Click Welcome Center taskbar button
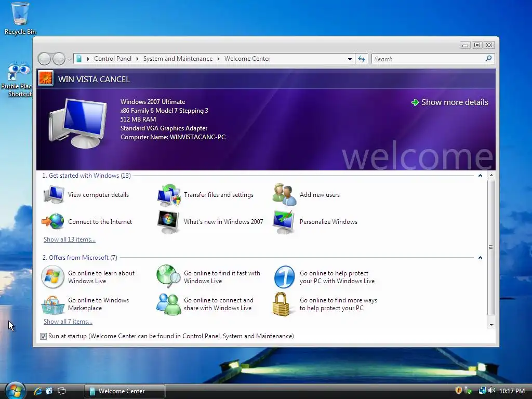The height and width of the screenshot is (399, 532). (x=125, y=391)
